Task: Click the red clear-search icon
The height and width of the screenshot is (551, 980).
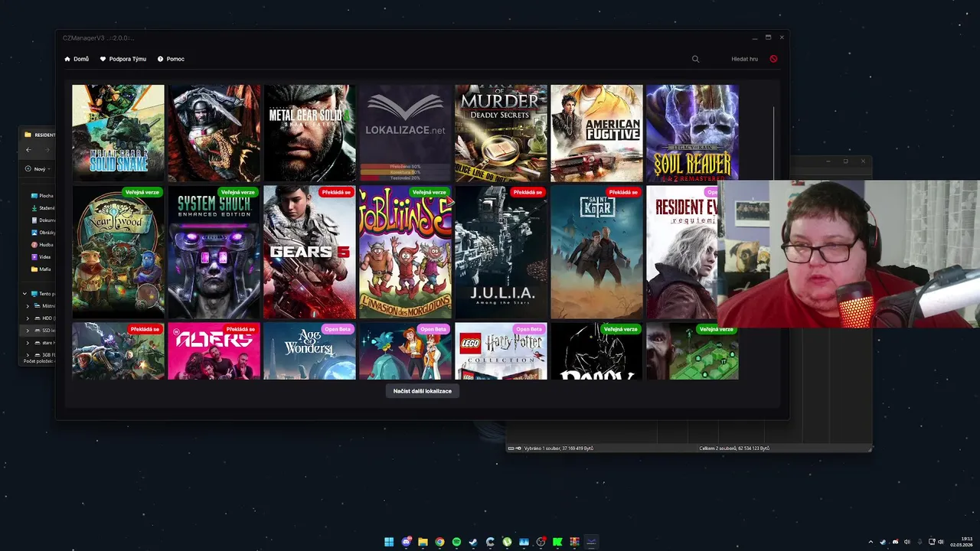Action: pos(773,59)
